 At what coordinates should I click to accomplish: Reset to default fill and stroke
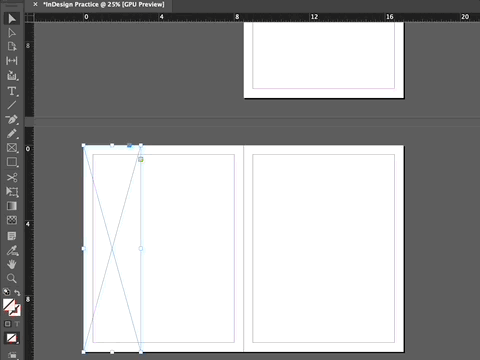[x=7, y=292]
